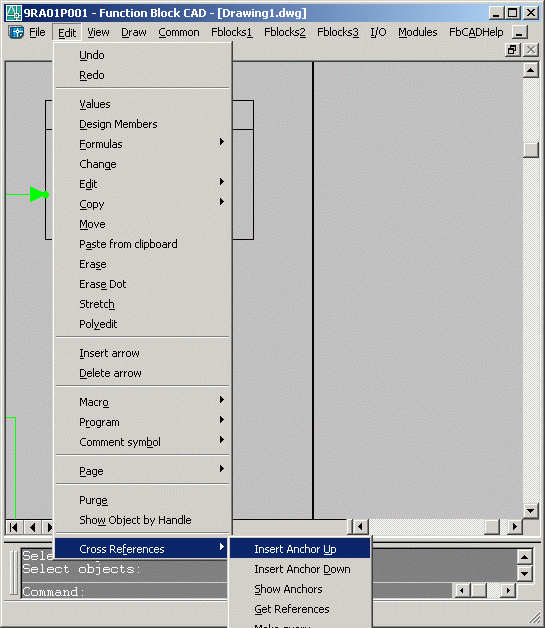Image resolution: width=545 pixels, height=628 pixels.
Task: Click the vertical scrollbar up arrow
Action: (531, 70)
